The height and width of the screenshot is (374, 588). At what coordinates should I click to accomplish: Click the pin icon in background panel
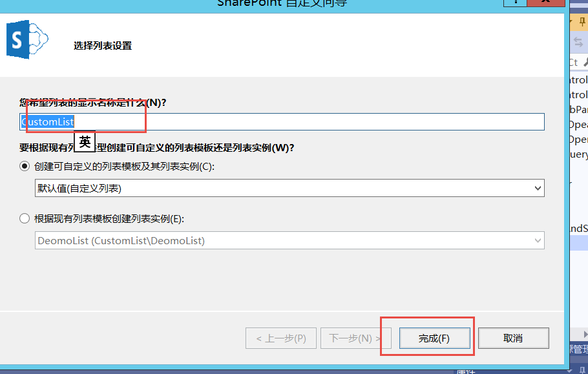click(582, 23)
